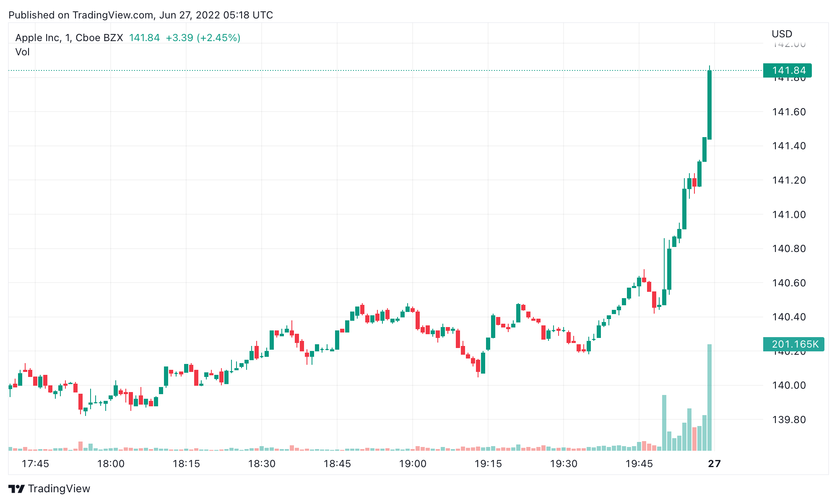Click the 201.165K volume tag
Screen dimensions: 837x504
[x=793, y=344]
